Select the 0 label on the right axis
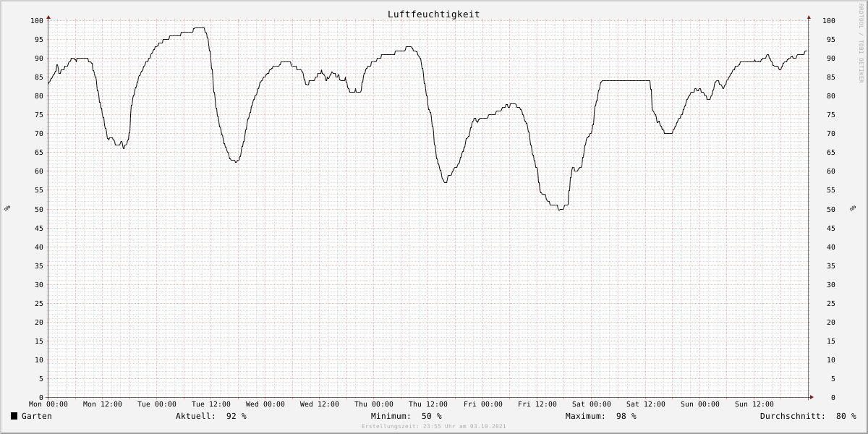This screenshot has height=434, width=868. tap(833, 397)
